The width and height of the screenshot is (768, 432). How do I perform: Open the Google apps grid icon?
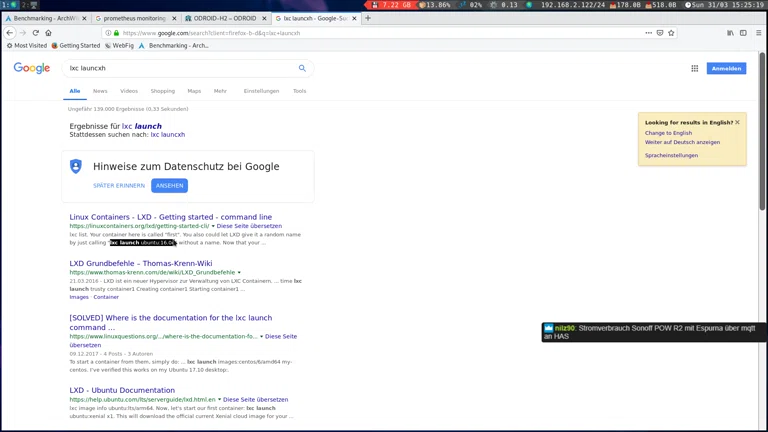(x=694, y=68)
